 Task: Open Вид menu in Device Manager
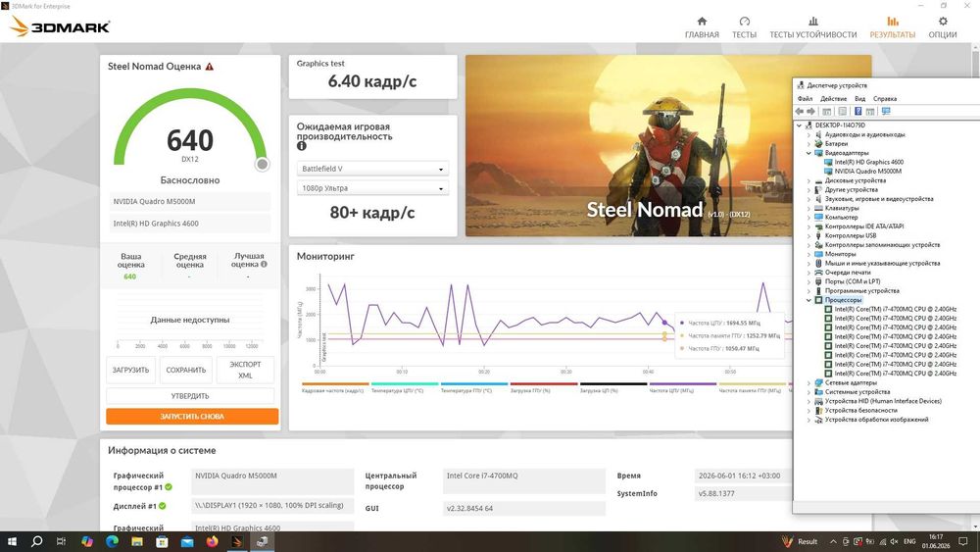[860, 99]
